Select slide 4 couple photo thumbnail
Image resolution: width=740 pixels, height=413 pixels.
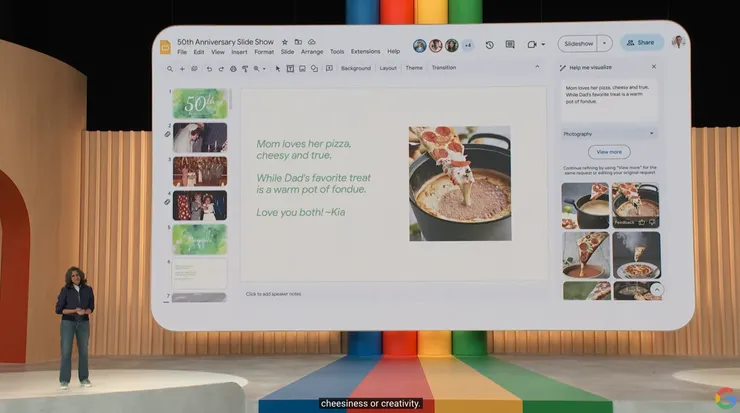[200, 205]
